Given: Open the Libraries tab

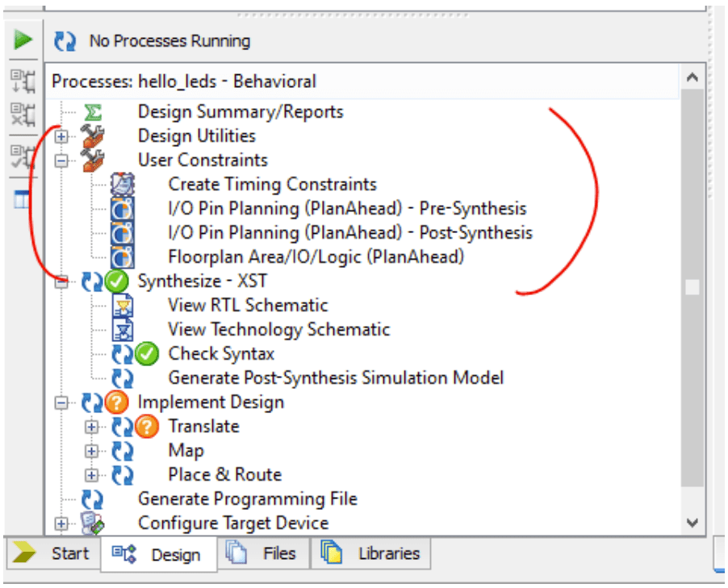Looking at the screenshot, I should pyautogui.click(x=372, y=554).
